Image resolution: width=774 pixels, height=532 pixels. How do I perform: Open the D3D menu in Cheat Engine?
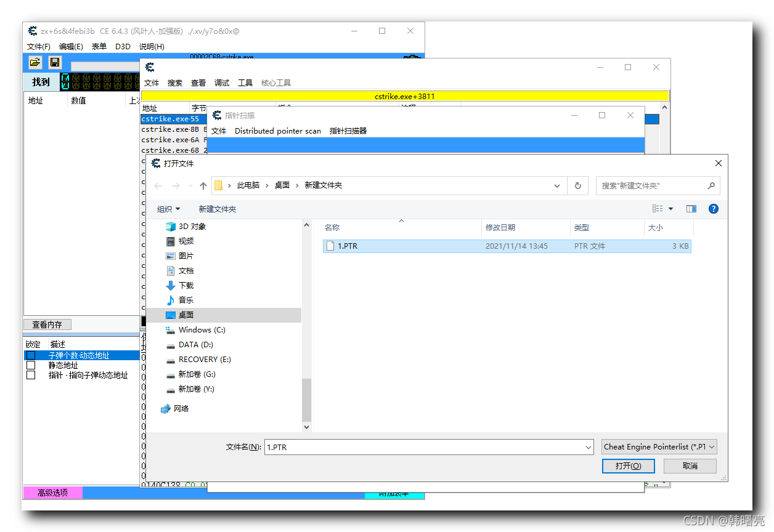point(123,47)
